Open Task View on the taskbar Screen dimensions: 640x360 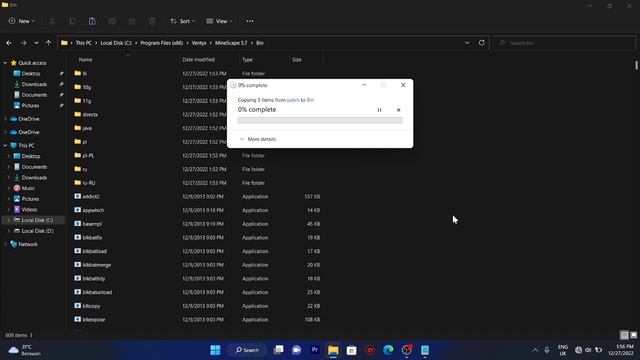tap(278, 350)
